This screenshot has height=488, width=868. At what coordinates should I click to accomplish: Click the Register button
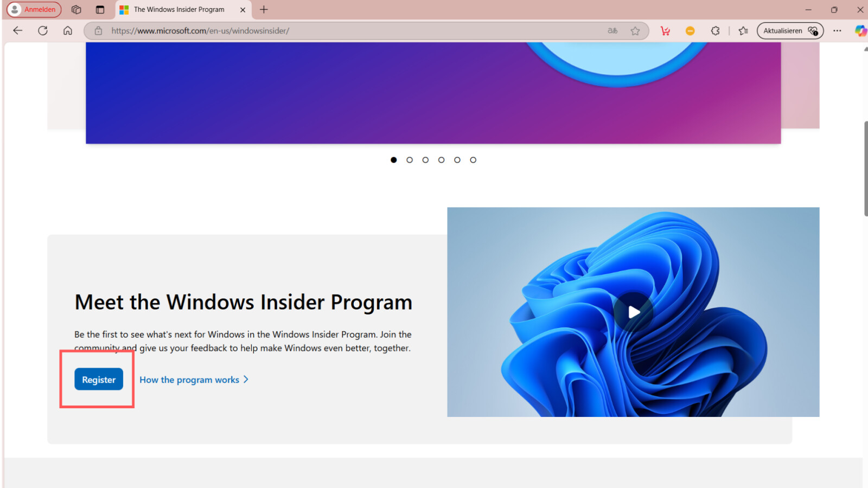[99, 380]
